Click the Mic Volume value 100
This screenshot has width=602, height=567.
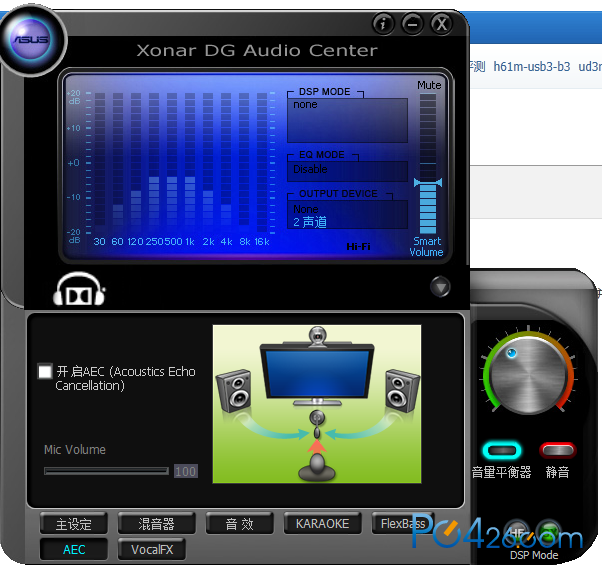pos(186,471)
